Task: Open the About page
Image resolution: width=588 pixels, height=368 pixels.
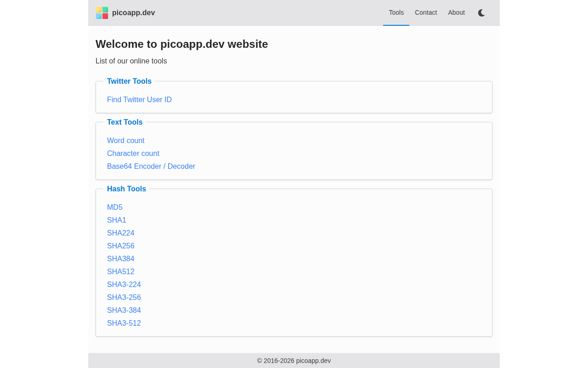Action: point(456,13)
